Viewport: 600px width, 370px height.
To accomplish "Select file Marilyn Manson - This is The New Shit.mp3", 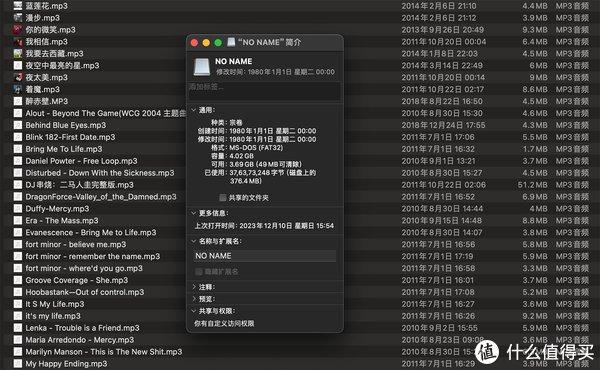I will click(x=104, y=352).
